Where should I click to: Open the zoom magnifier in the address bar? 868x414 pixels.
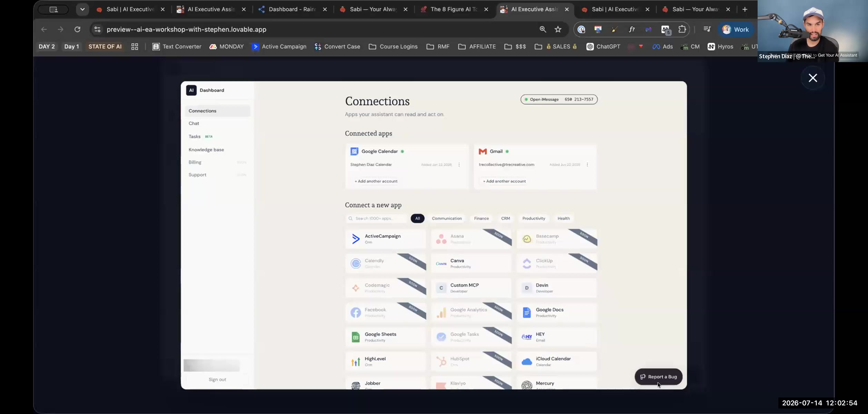543,29
